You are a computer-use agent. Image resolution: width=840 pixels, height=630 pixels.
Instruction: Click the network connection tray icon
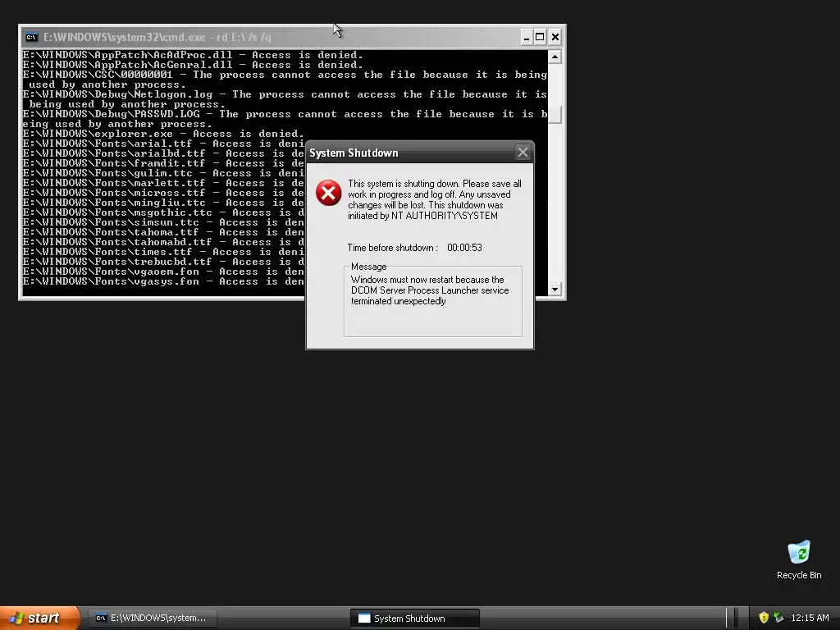pos(778,618)
